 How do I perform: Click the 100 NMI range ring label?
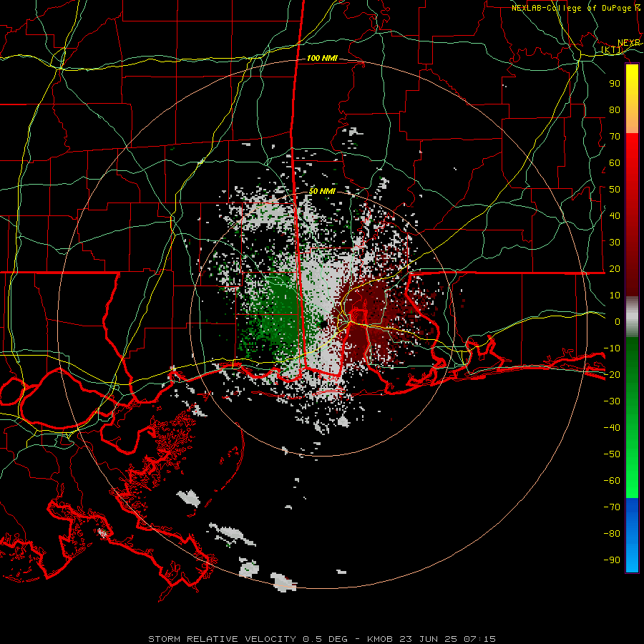[322, 59]
